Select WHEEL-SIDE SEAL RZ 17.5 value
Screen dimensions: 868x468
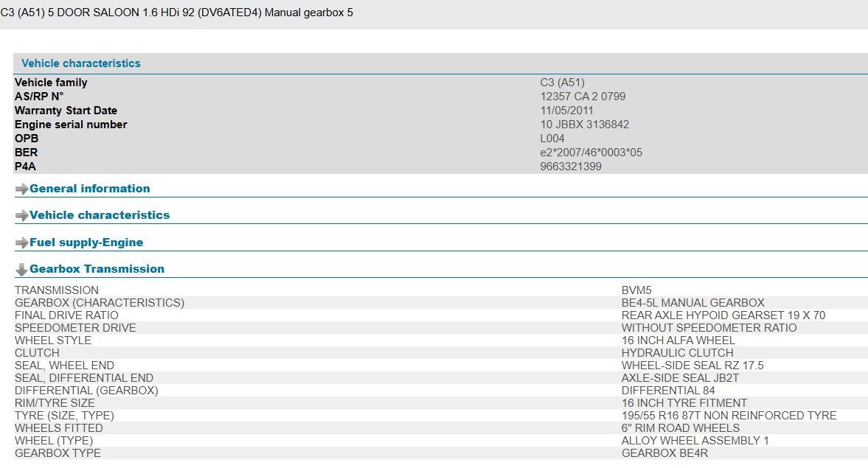tap(692, 366)
